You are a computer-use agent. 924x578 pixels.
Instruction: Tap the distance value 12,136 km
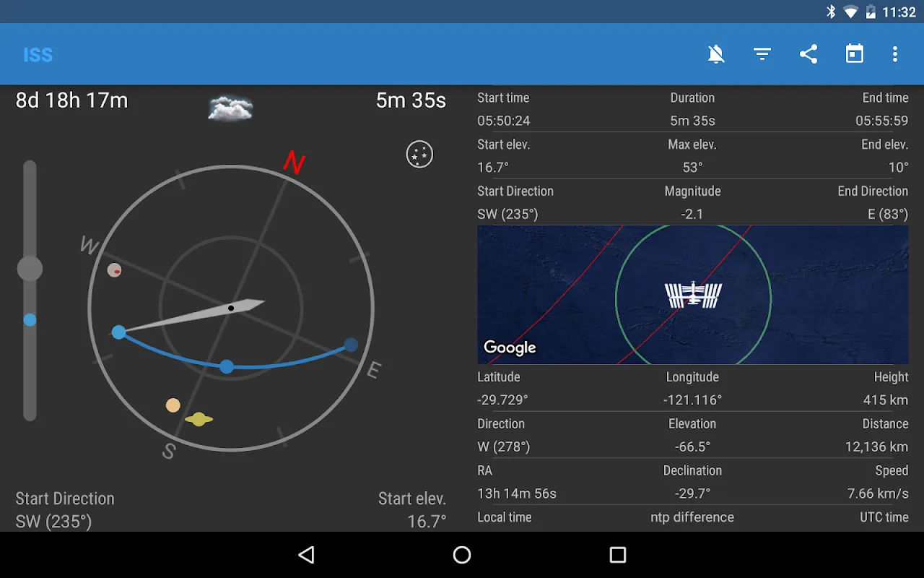(876, 447)
